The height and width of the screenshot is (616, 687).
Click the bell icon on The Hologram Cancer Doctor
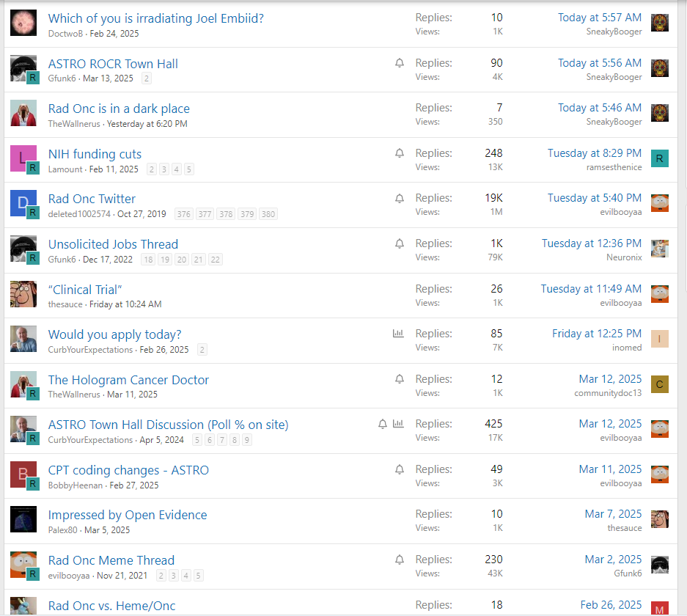coord(400,379)
